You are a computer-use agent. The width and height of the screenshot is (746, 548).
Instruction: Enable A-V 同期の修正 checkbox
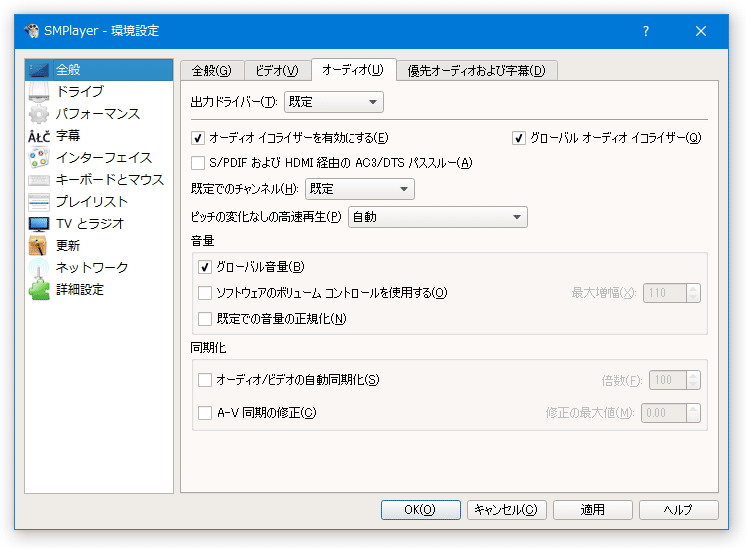click(x=205, y=413)
